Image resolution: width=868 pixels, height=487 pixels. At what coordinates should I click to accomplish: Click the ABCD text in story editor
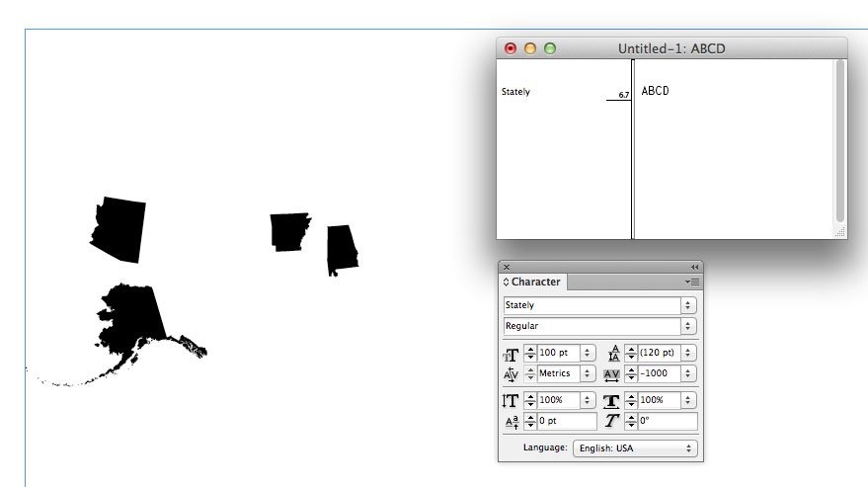655,91
